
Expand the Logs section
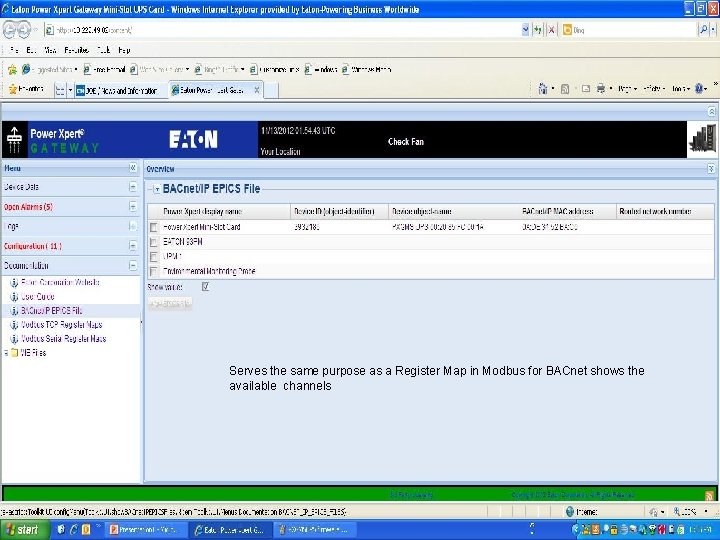pyautogui.click(x=132, y=226)
